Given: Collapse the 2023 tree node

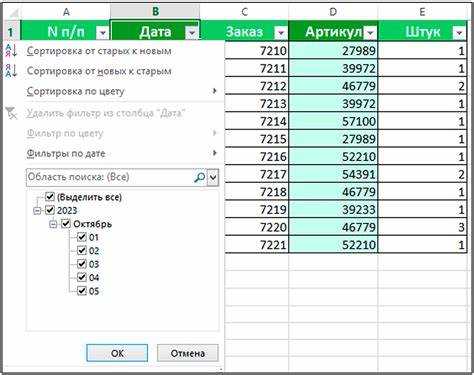Looking at the screenshot, I should 37,211.
